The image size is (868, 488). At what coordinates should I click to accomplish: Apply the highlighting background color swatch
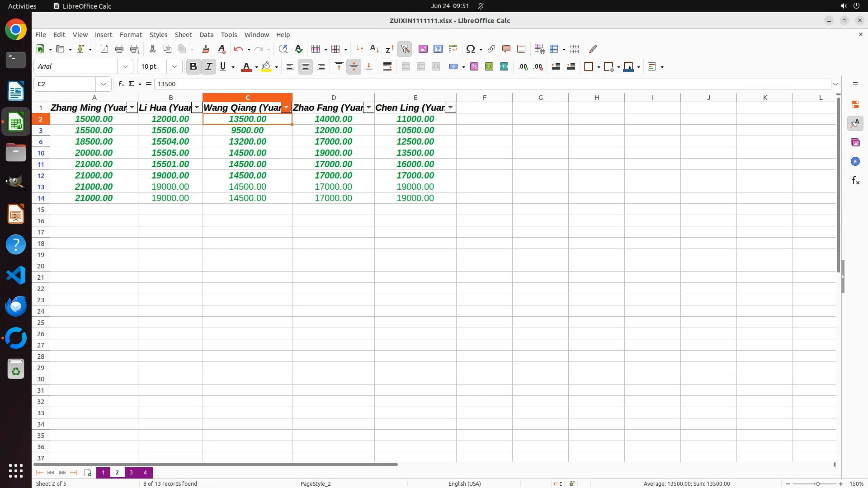266,67
